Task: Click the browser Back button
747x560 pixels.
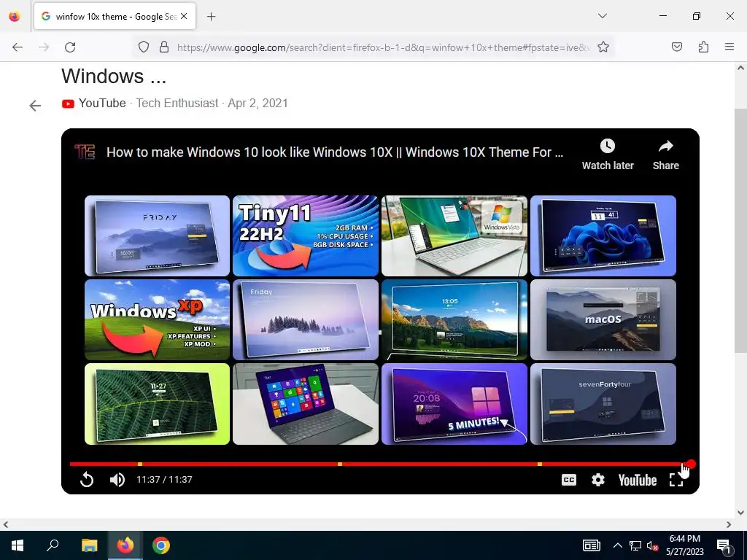Action: coord(18,47)
